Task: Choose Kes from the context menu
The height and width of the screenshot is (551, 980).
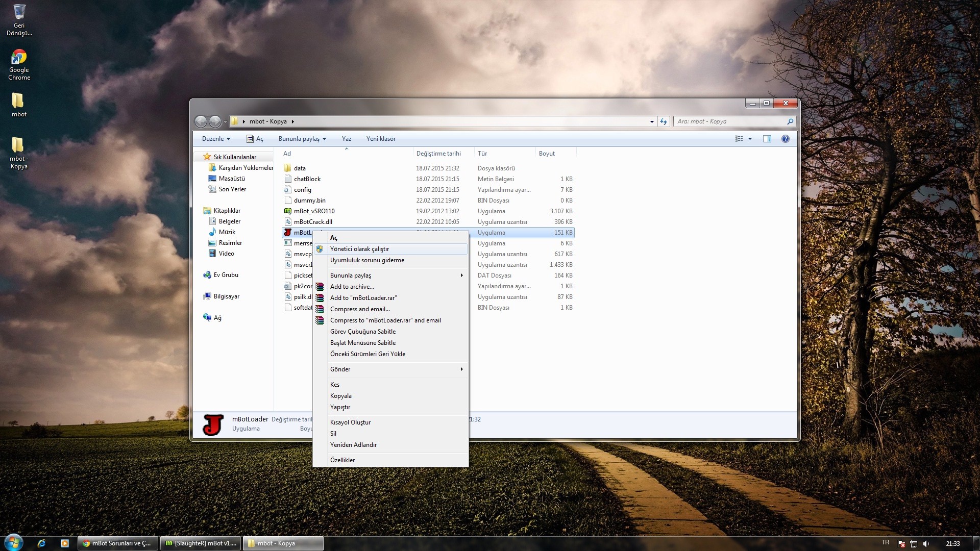Action: coord(391,385)
